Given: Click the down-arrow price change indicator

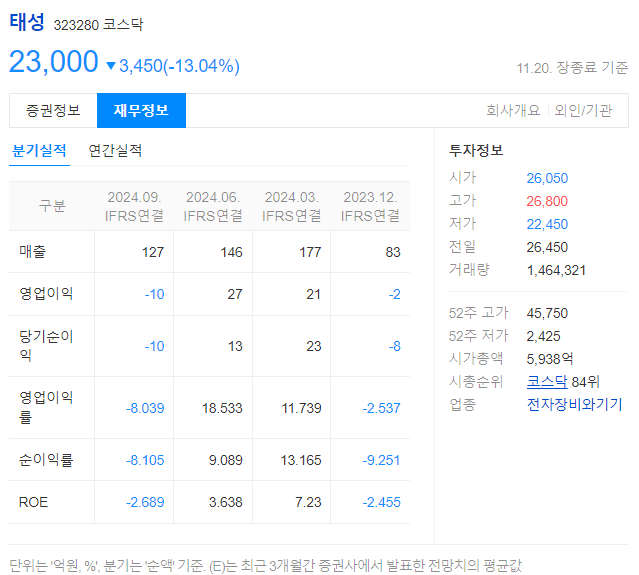Looking at the screenshot, I should point(111,66).
